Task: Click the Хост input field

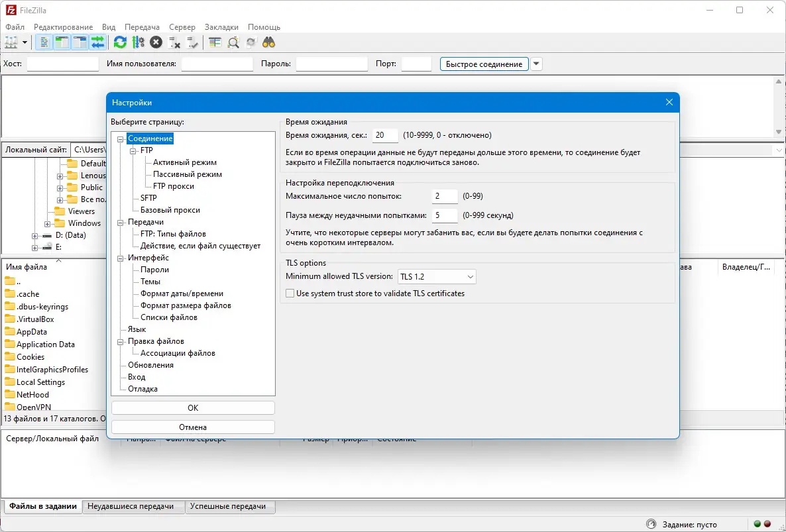Action: click(63, 64)
